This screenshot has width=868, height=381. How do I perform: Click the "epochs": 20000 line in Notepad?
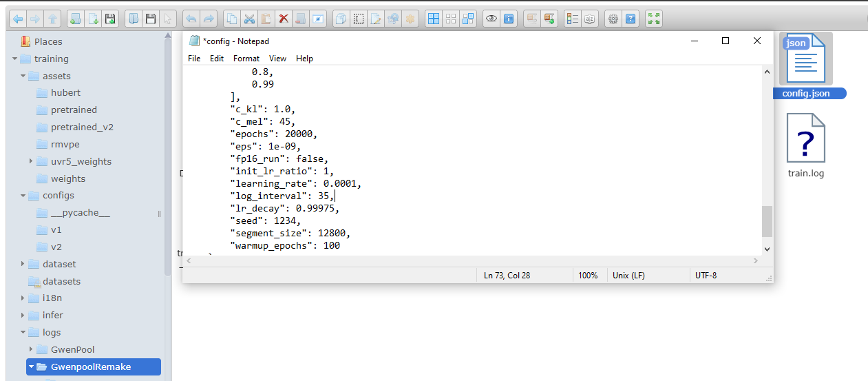pyautogui.click(x=274, y=134)
